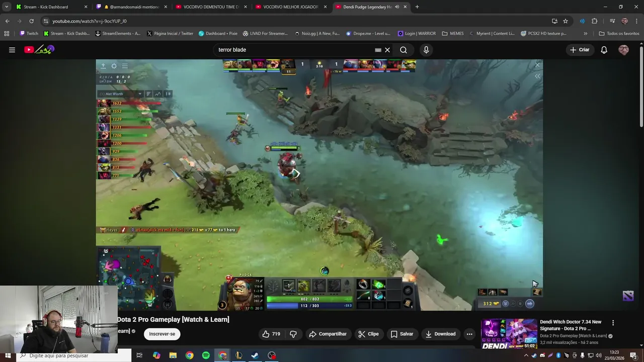Open options for Dendi Witch Doctor suggestion
The height and width of the screenshot is (362, 644).
coord(613,323)
